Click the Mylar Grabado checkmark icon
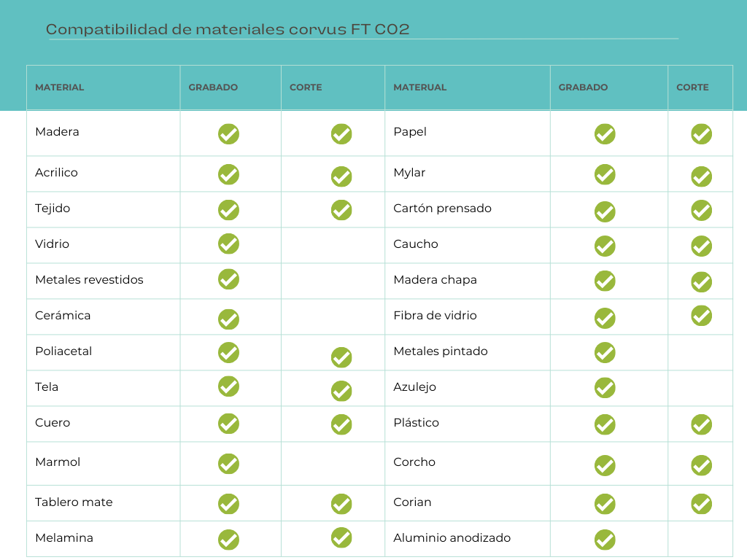Image resolution: width=747 pixels, height=560 pixels. [605, 174]
